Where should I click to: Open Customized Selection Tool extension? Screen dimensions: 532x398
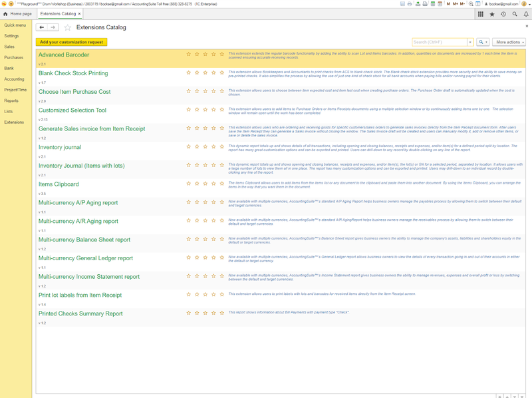coord(72,110)
